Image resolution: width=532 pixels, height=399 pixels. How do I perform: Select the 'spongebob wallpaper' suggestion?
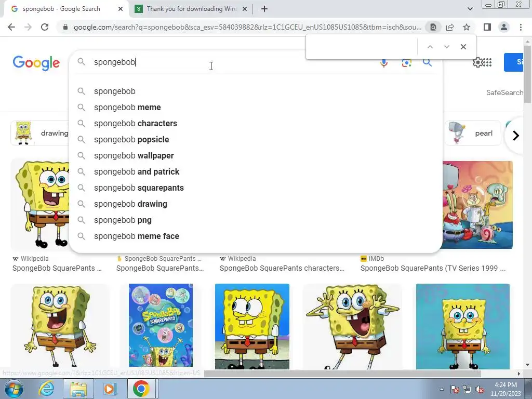(256, 156)
